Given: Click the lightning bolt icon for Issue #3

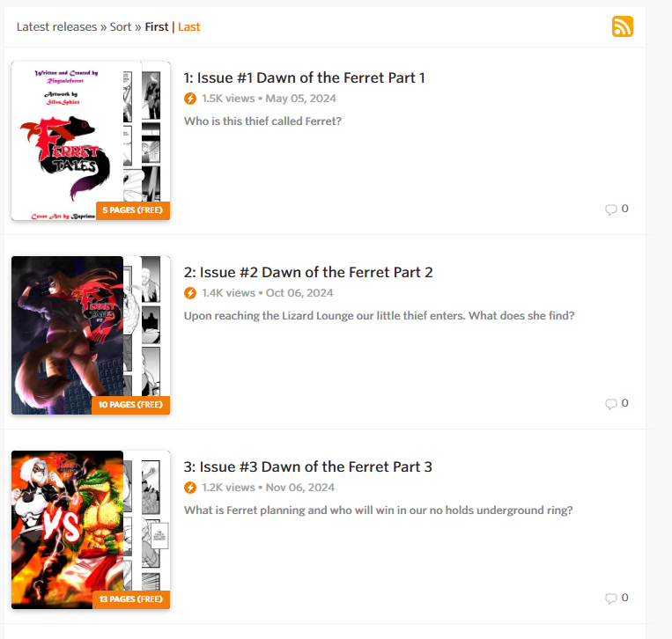Looking at the screenshot, I should [x=190, y=488].
